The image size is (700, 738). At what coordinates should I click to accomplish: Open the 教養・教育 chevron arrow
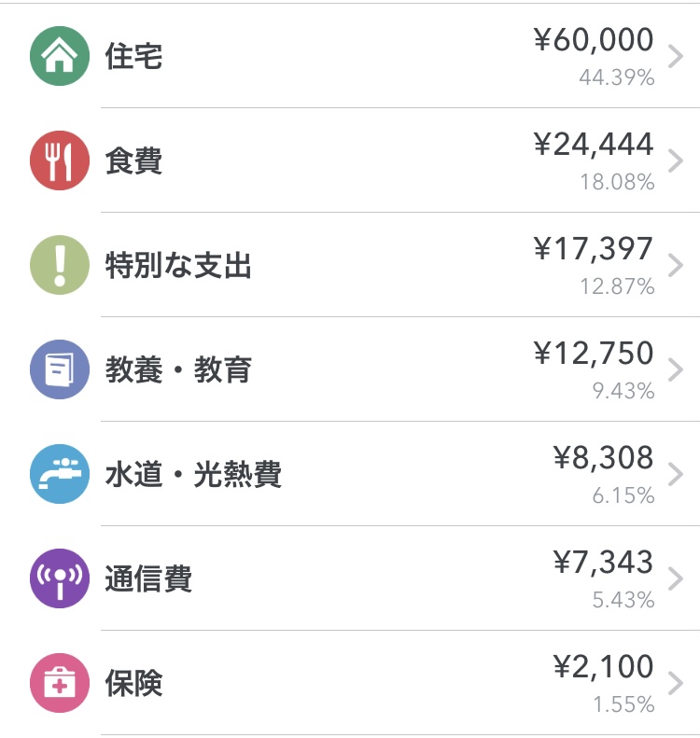[x=676, y=369]
